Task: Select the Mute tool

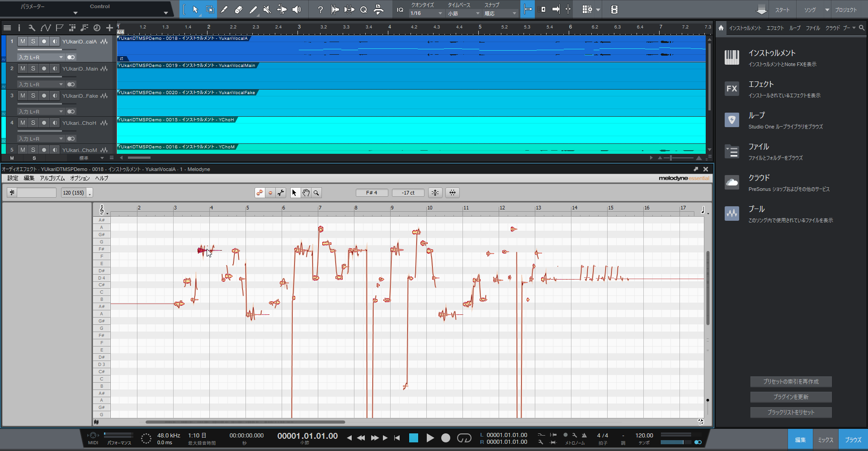Action: (x=267, y=9)
